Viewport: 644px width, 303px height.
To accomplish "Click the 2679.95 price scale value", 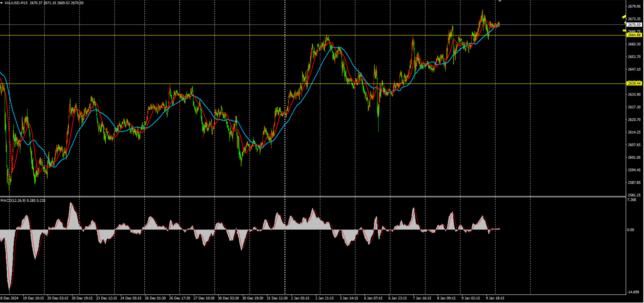I will (x=634, y=6).
